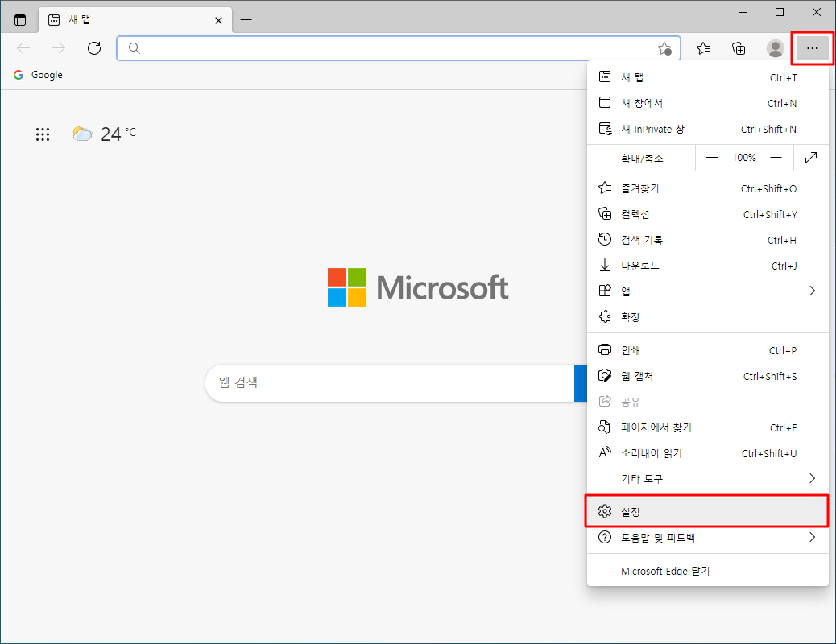Image resolution: width=836 pixels, height=644 pixels.
Task: Open 다운로드 menu item
Action: pyautogui.click(x=707, y=266)
